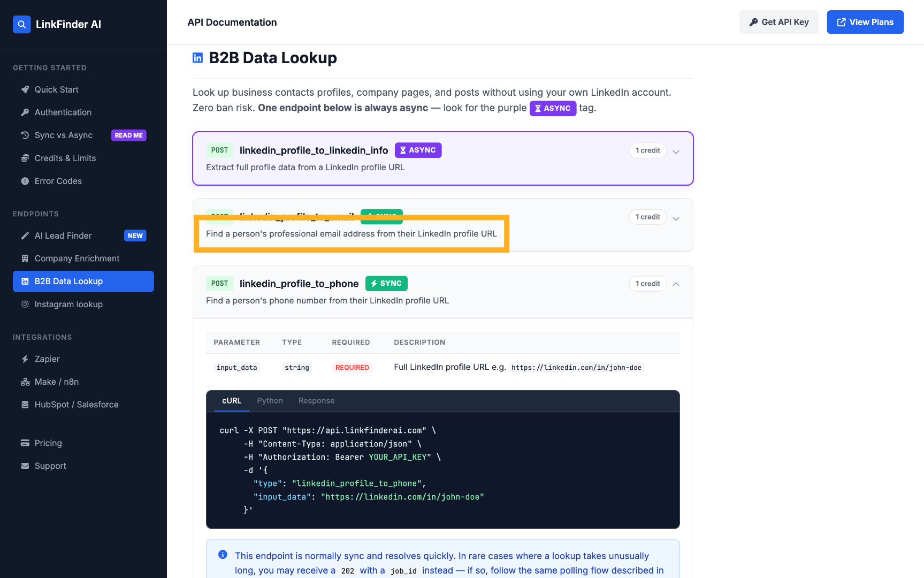Click the linkedin_profile_to_phone endpoint title
The image size is (924, 578).
299,284
